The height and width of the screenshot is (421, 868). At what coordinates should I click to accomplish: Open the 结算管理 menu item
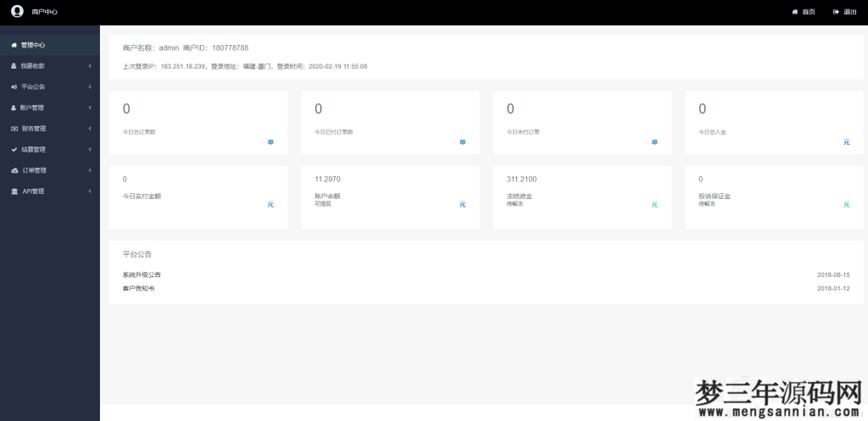[33, 149]
